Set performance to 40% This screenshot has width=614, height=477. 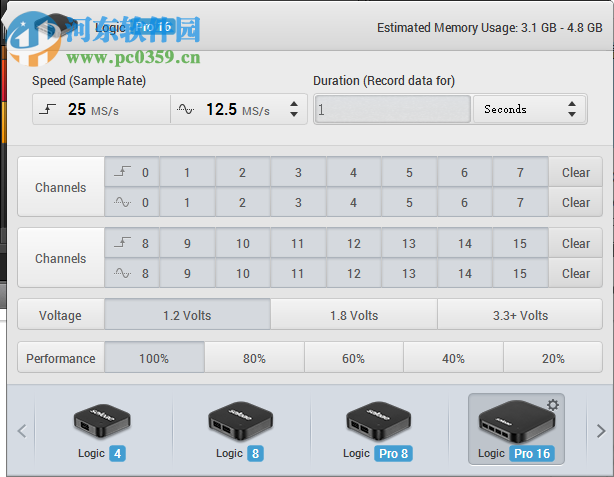453,358
